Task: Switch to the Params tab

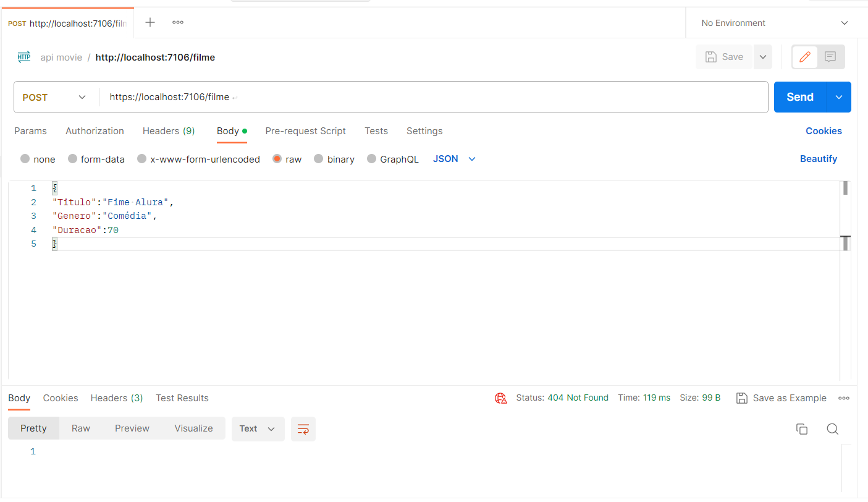Action: pyautogui.click(x=30, y=131)
